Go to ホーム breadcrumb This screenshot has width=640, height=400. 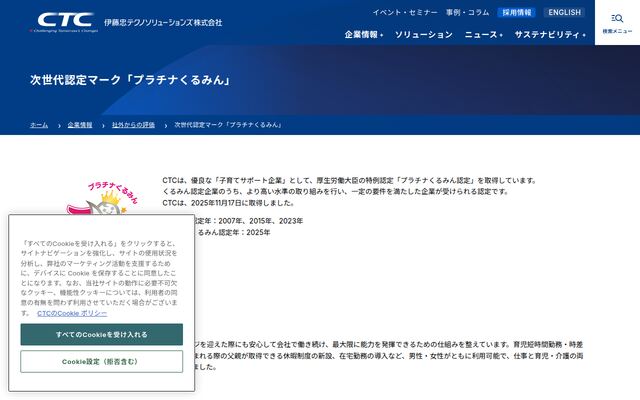point(39,125)
